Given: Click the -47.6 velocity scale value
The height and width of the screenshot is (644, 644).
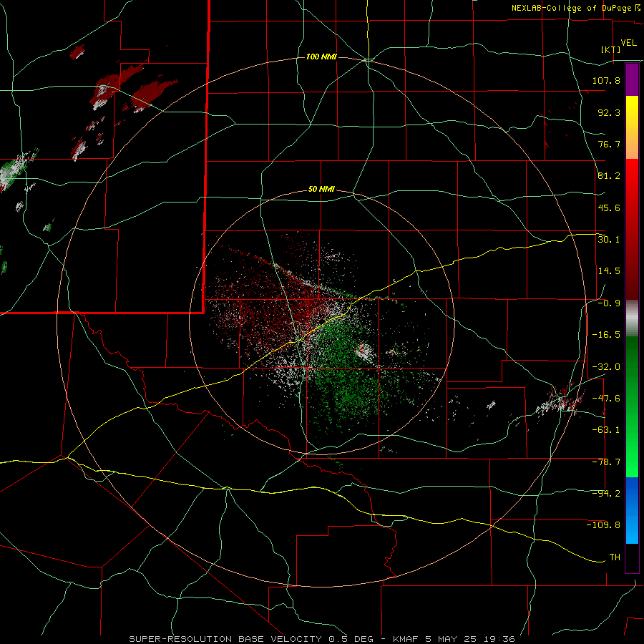Looking at the screenshot, I should [x=606, y=399].
